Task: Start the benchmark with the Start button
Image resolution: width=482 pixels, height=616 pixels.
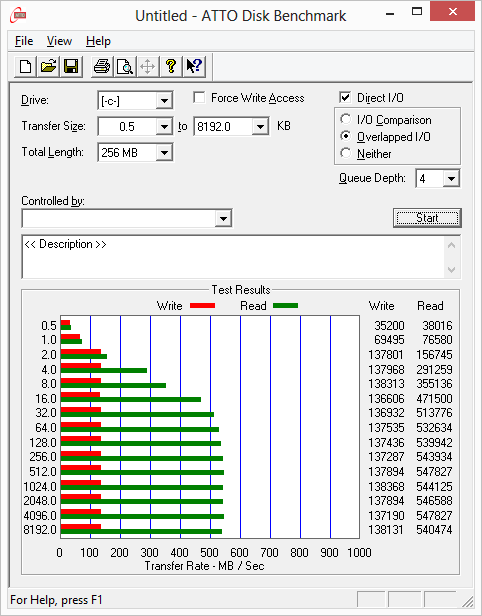Action: 427,218
